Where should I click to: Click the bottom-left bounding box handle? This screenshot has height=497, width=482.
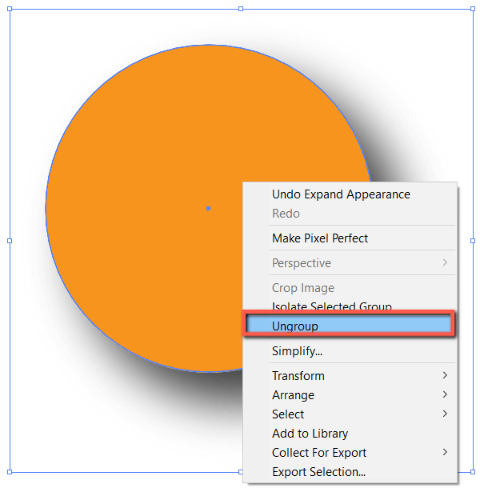click(x=9, y=472)
